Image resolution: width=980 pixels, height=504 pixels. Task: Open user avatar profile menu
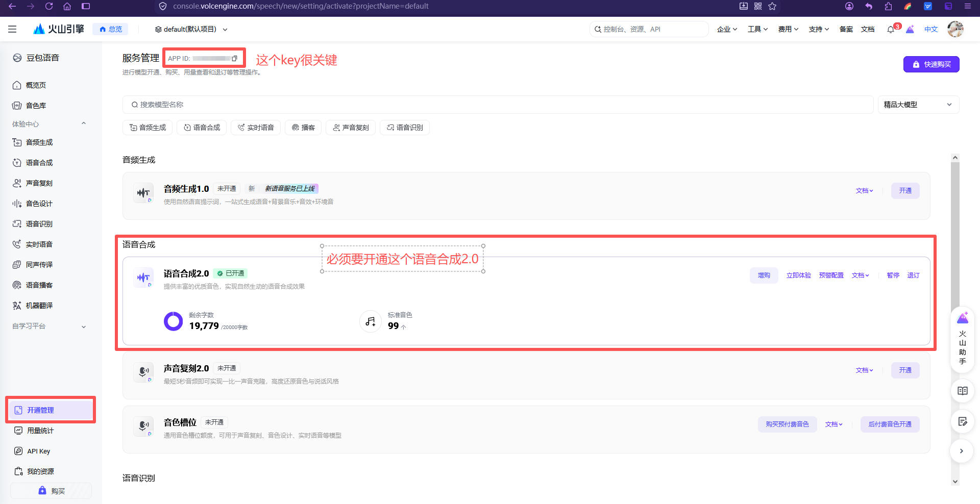pos(955,29)
